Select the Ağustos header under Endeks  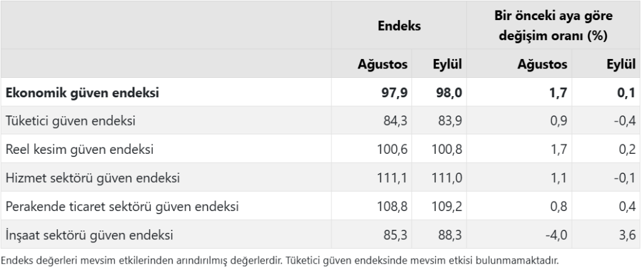[x=384, y=64]
